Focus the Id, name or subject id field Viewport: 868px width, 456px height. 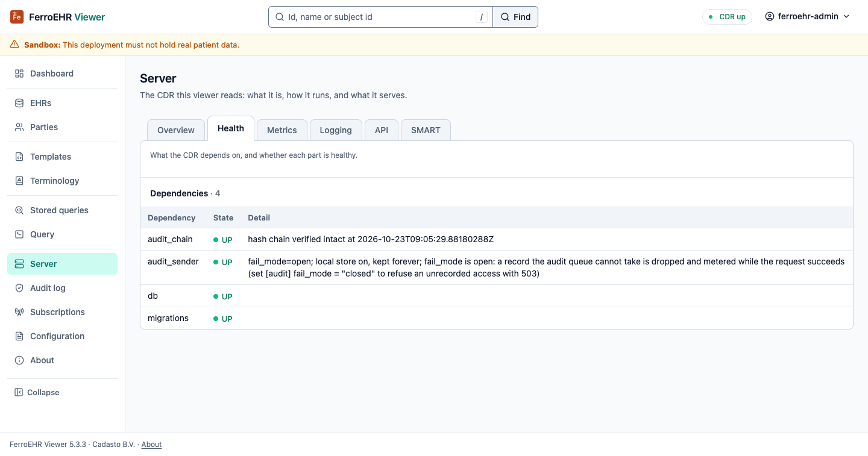[380, 17]
